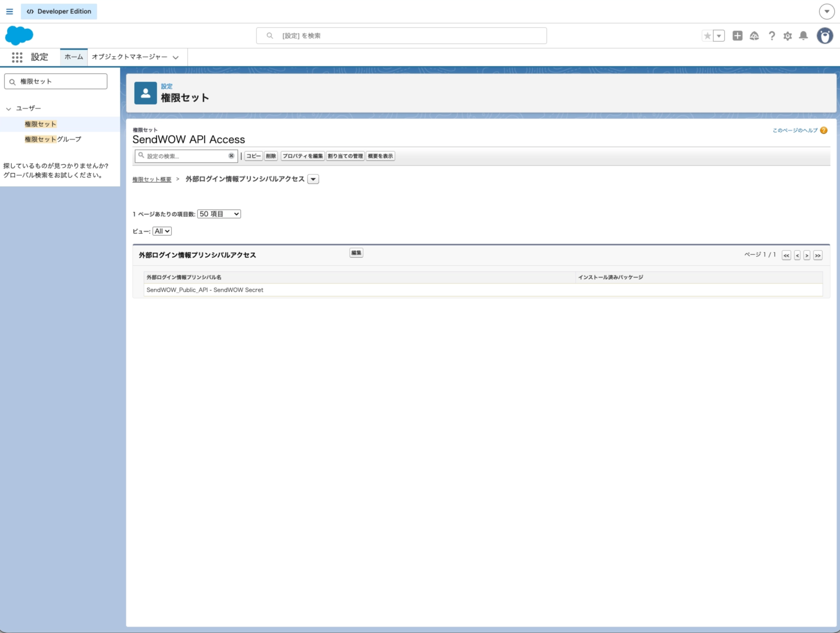
Task: Click the 権限セット header person icon
Action: [x=145, y=93]
